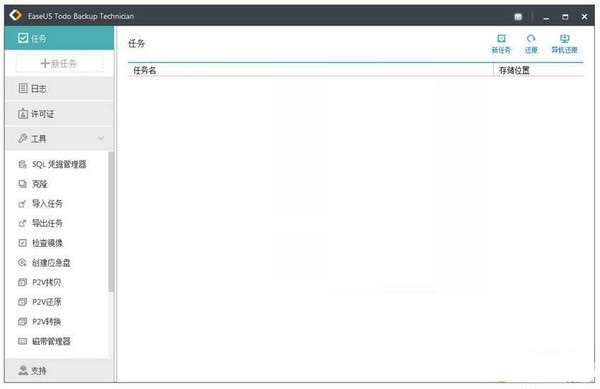Click the EaseUS logo in title bar

coord(16,15)
